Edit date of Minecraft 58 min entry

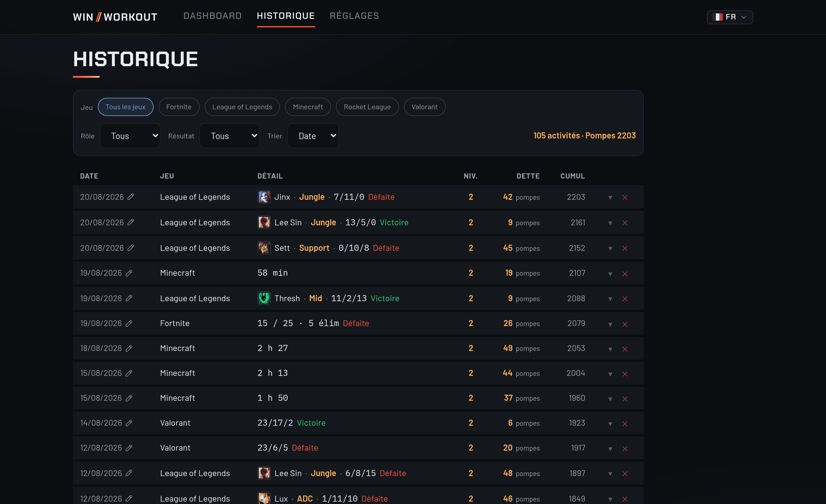point(129,273)
